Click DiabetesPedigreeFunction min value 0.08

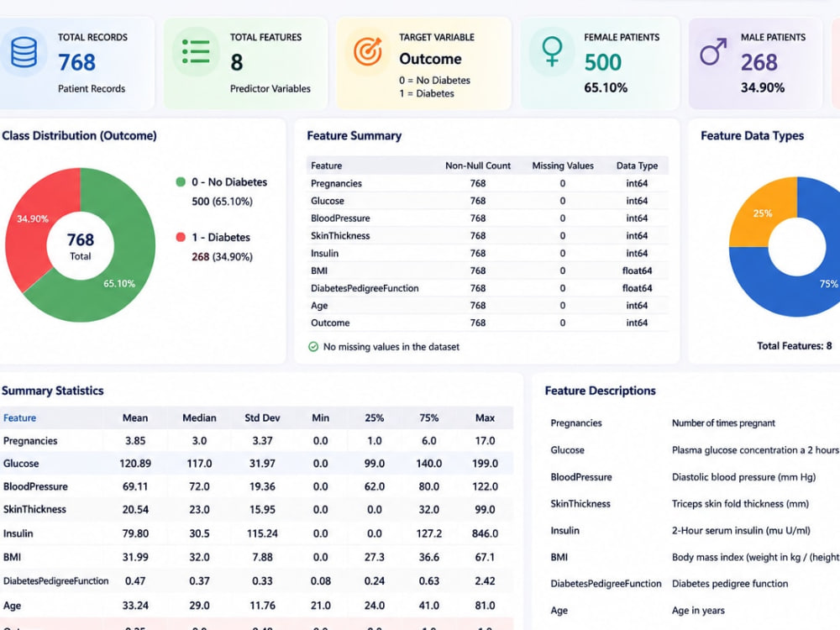pos(320,580)
